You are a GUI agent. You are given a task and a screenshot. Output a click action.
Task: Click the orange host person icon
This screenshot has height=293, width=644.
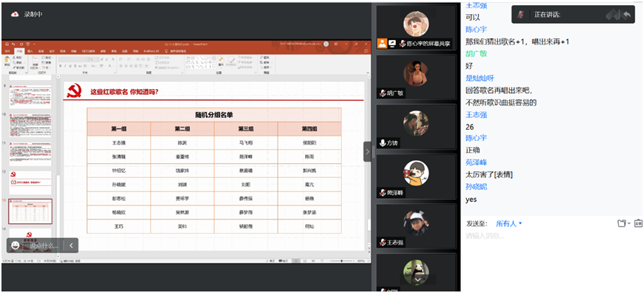pyautogui.click(x=382, y=44)
